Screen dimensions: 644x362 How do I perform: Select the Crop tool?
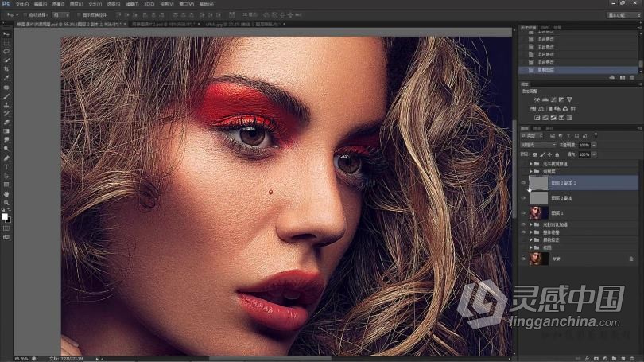(6, 69)
